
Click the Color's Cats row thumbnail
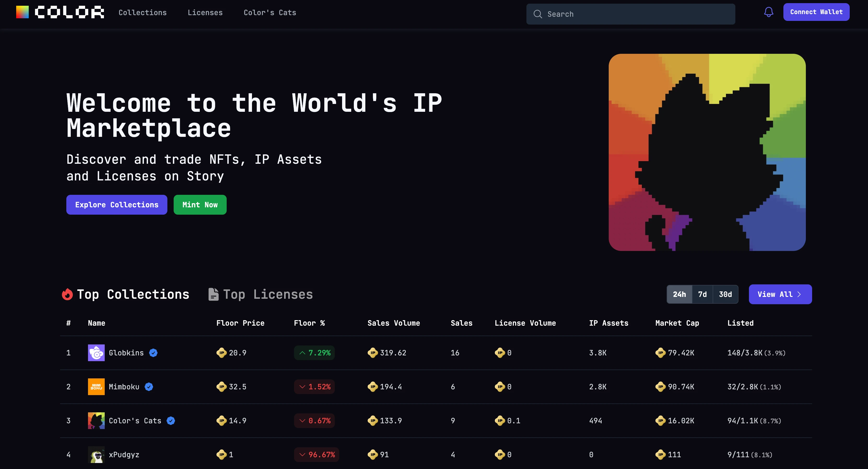point(96,421)
